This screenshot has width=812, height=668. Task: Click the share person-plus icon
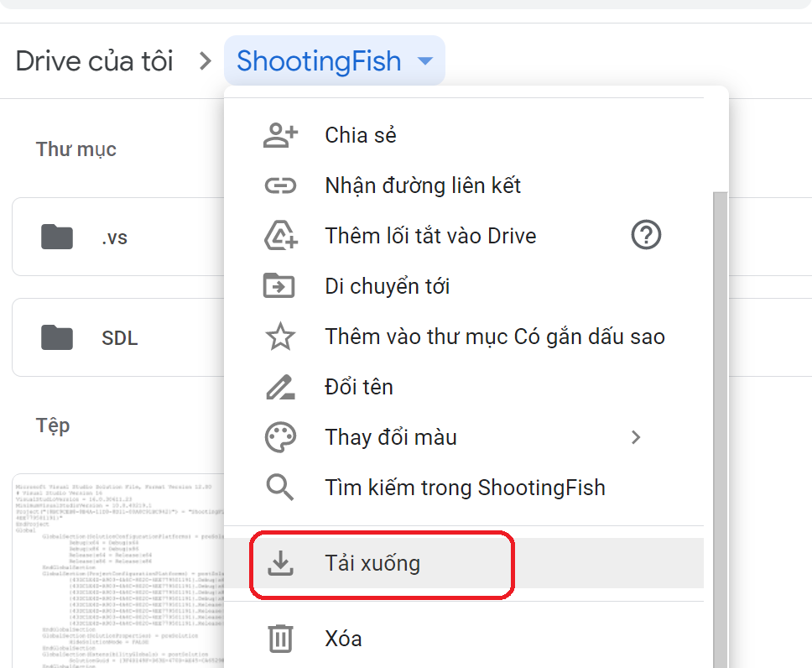coord(280,135)
